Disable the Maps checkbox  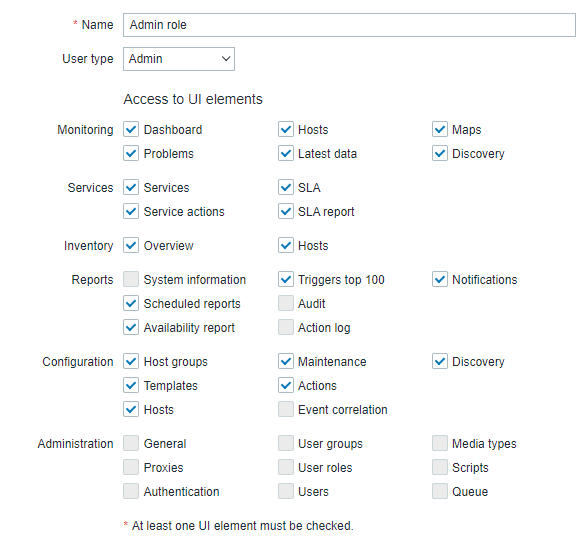point(440,129)
